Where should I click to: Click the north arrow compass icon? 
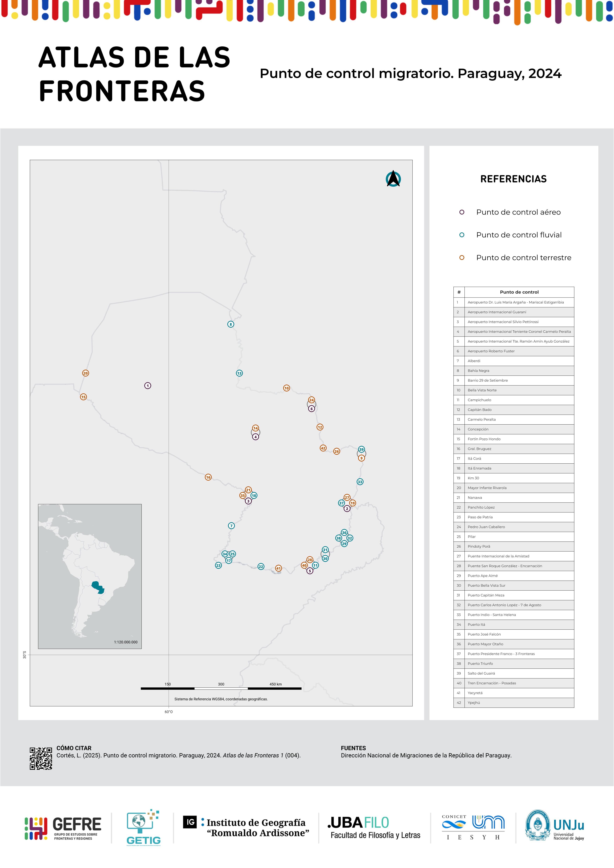pyautogui.click(x=393, y=179)
